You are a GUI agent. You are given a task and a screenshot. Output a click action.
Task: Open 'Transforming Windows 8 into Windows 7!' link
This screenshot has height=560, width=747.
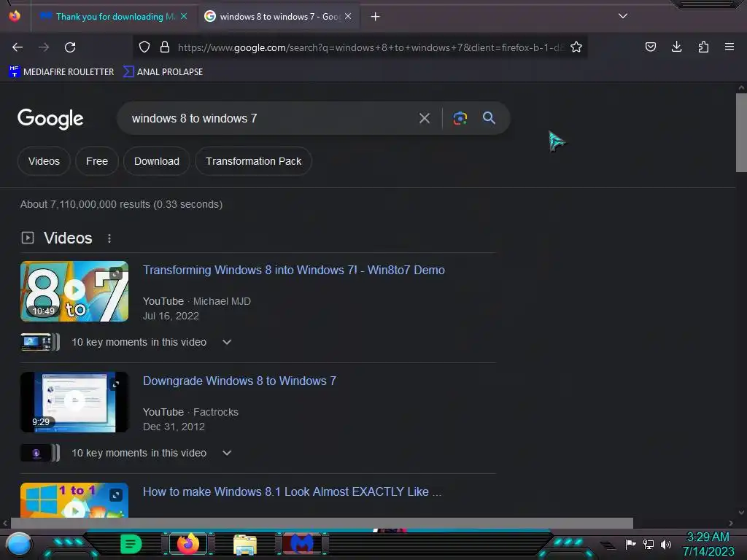pos(294,270)
